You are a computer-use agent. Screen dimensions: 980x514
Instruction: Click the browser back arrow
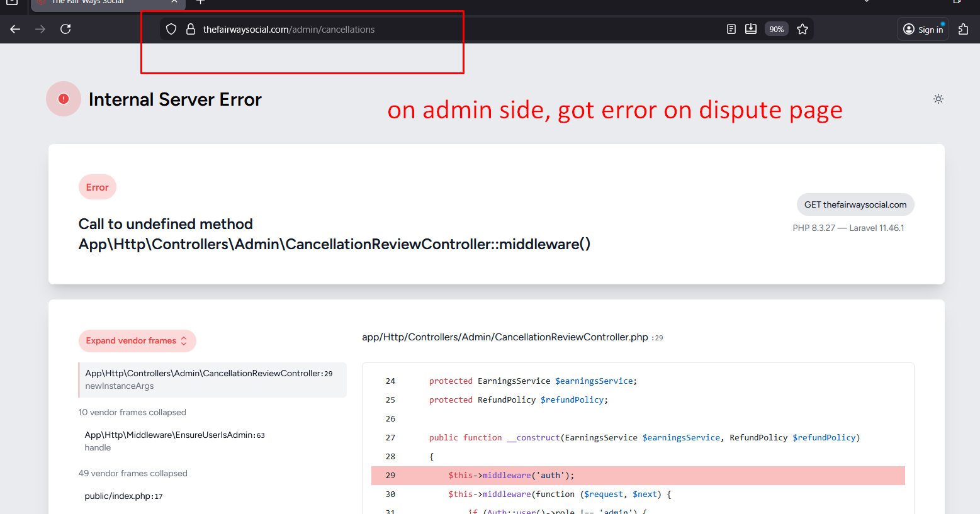pos(16,29)
